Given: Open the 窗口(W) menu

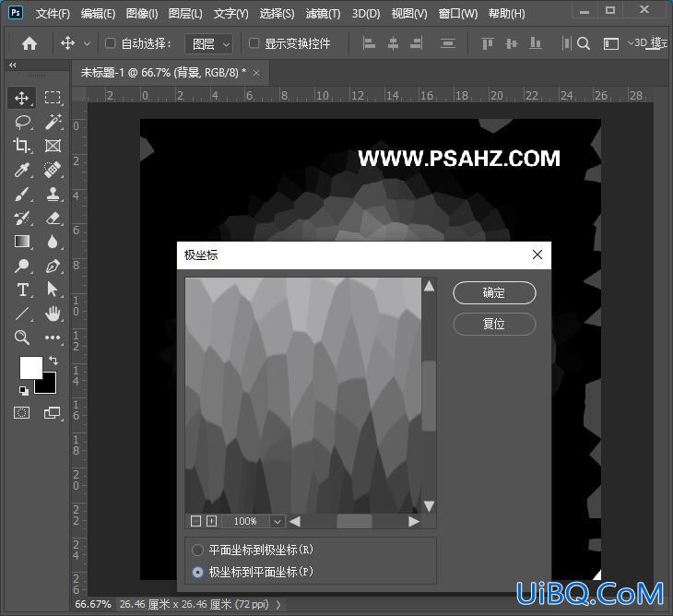Looking at the screenshot, I should (x=458, y=13).
